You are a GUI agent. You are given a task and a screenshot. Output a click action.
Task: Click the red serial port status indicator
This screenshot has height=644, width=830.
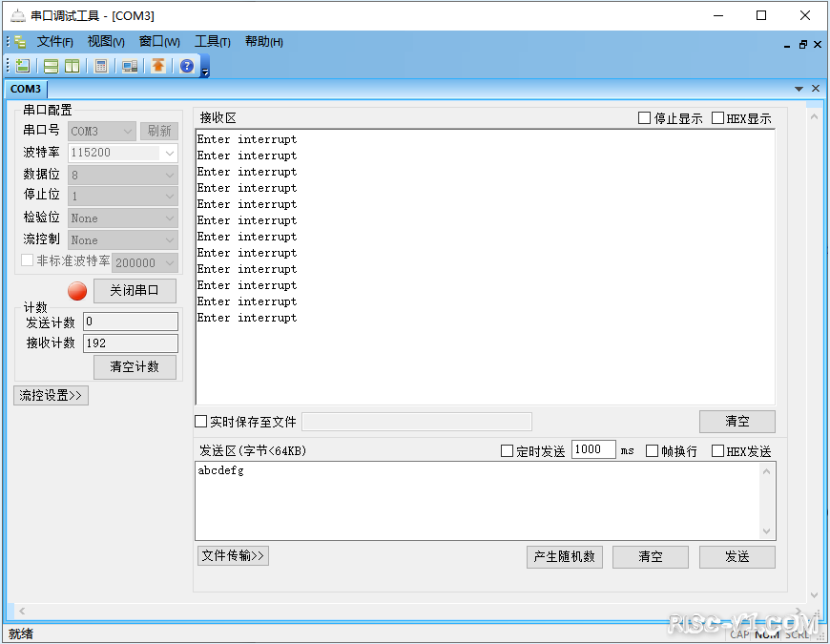(x=77, y=291)
